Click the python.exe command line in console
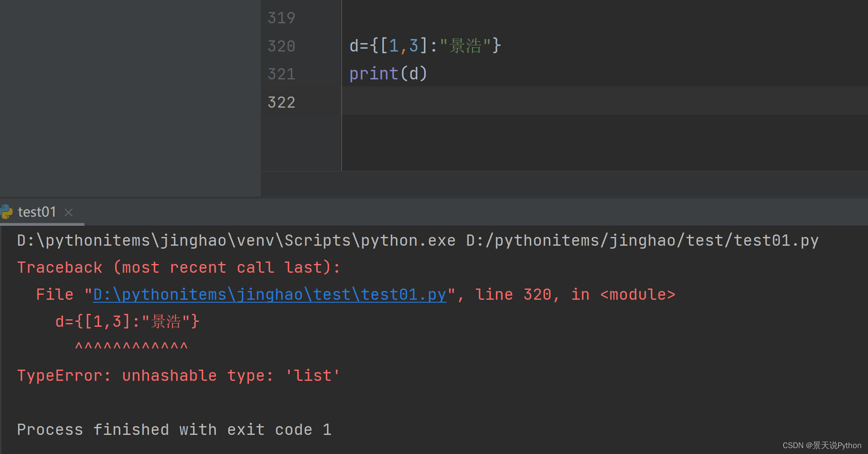The image size is (868, 454). click(x=418, y=240)
